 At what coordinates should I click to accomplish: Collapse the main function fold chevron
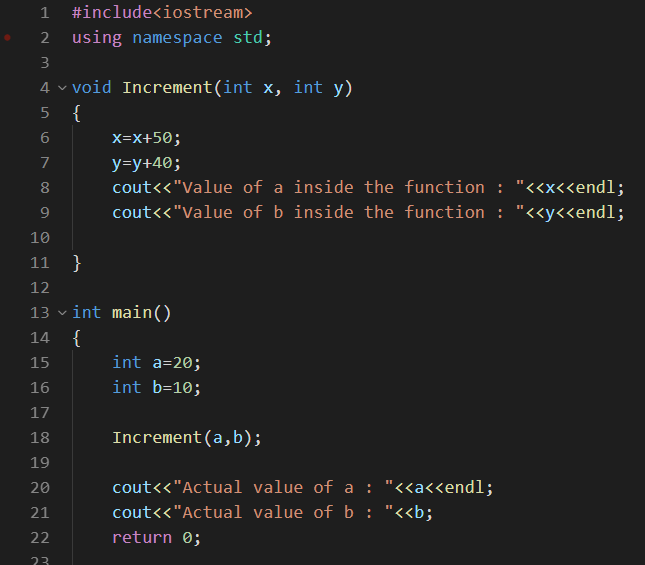[62, 313]
